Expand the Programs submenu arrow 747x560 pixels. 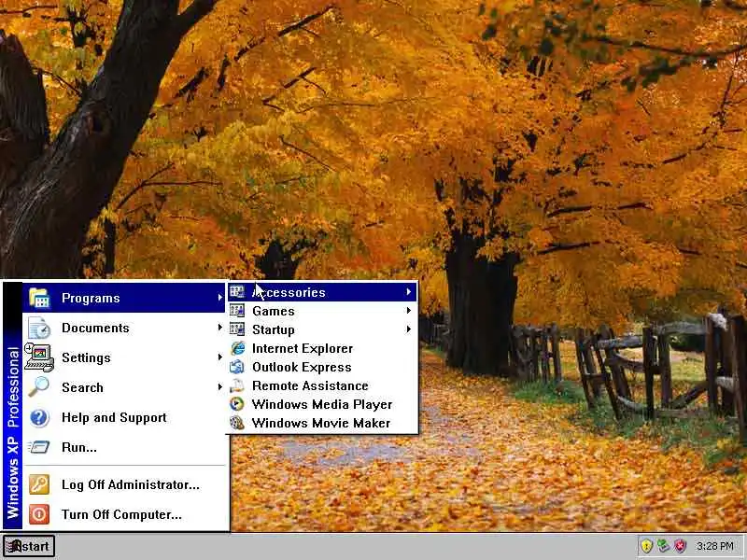[x=219, y=298]
